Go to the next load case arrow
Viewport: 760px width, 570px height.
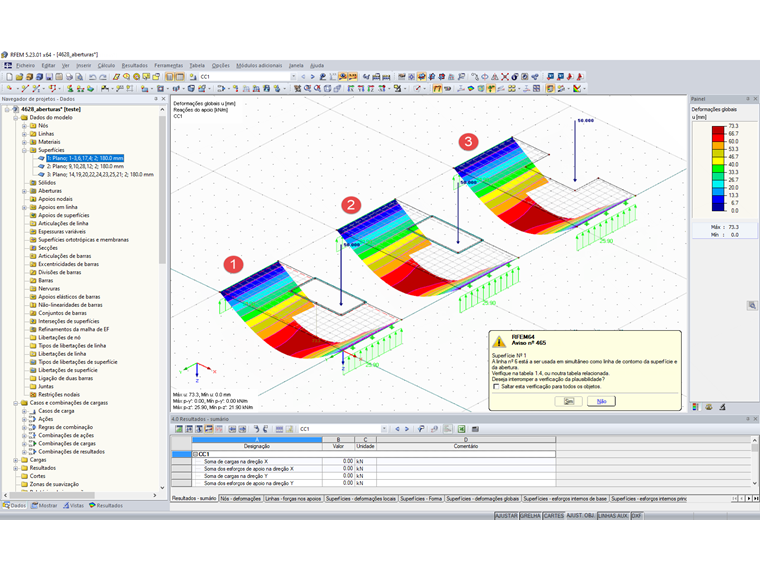click(x=312, y=77)
